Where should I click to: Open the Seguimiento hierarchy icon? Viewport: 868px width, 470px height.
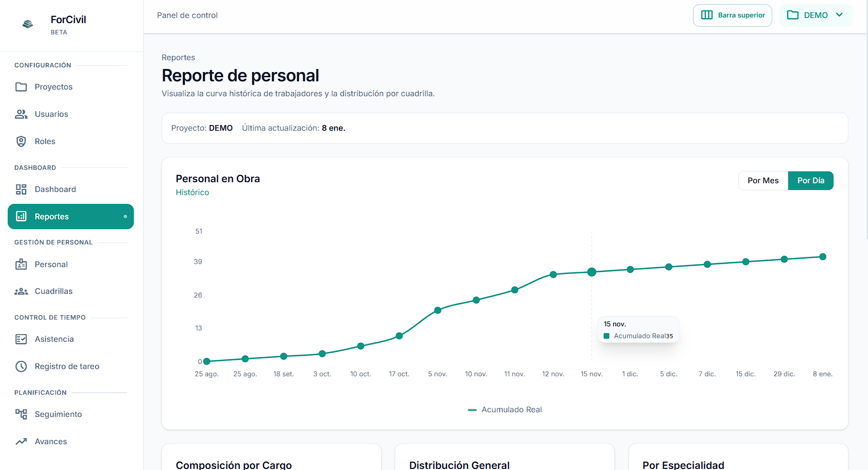[21, 414]
